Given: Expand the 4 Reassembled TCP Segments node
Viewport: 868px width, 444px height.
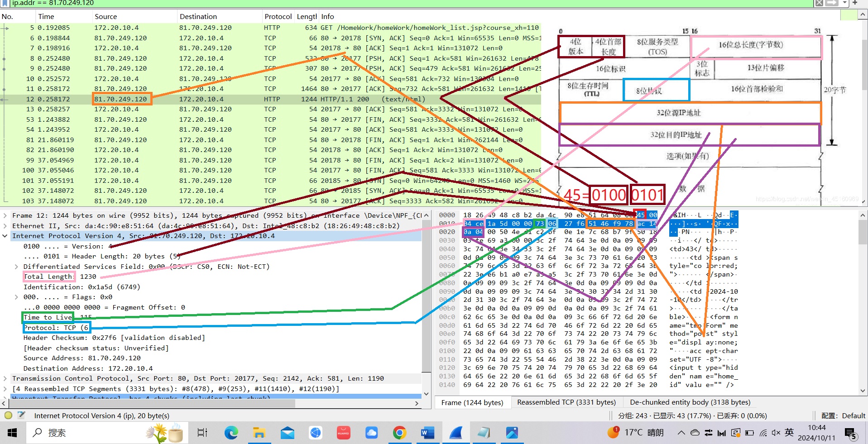Looking at the screenshot, I should coord(5,389).
